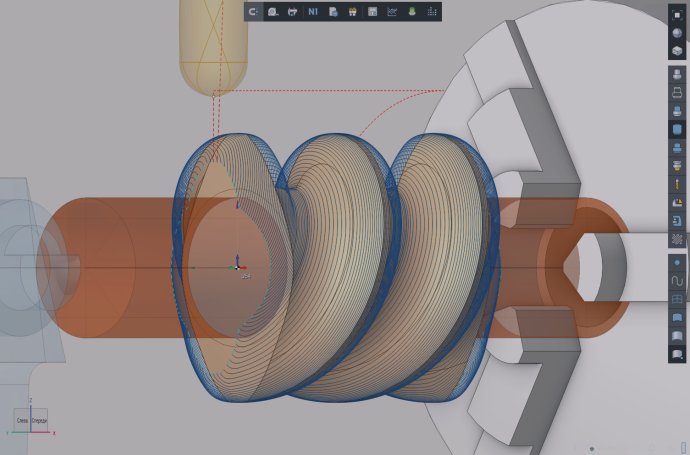Click the Спереди face of the view cube

coord(38,422)
